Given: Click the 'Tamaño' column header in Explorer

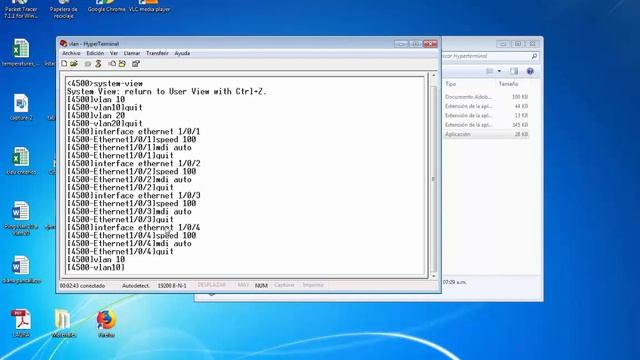Looking at the screenshot, I should [x=508, y=84].
